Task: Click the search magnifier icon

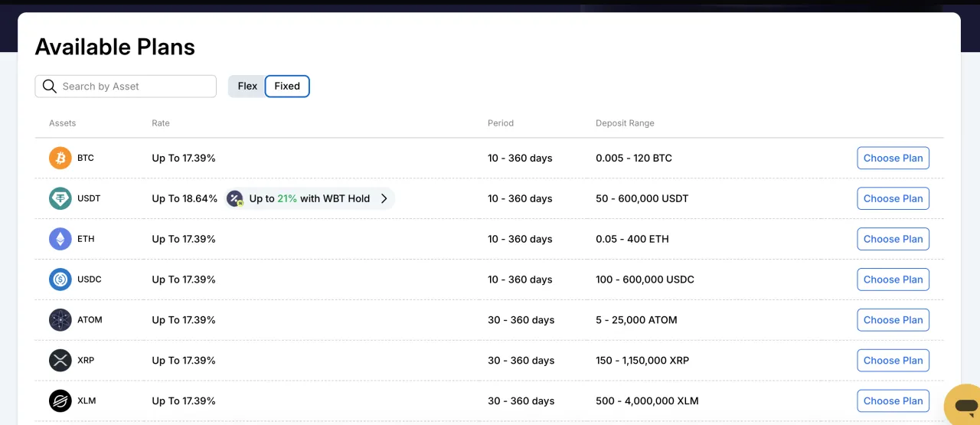Action: point(50,87)
